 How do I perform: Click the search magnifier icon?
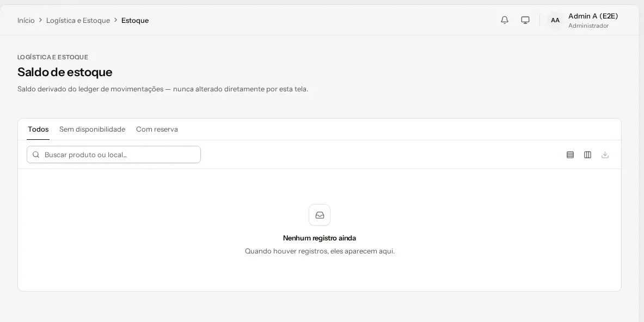36,154
